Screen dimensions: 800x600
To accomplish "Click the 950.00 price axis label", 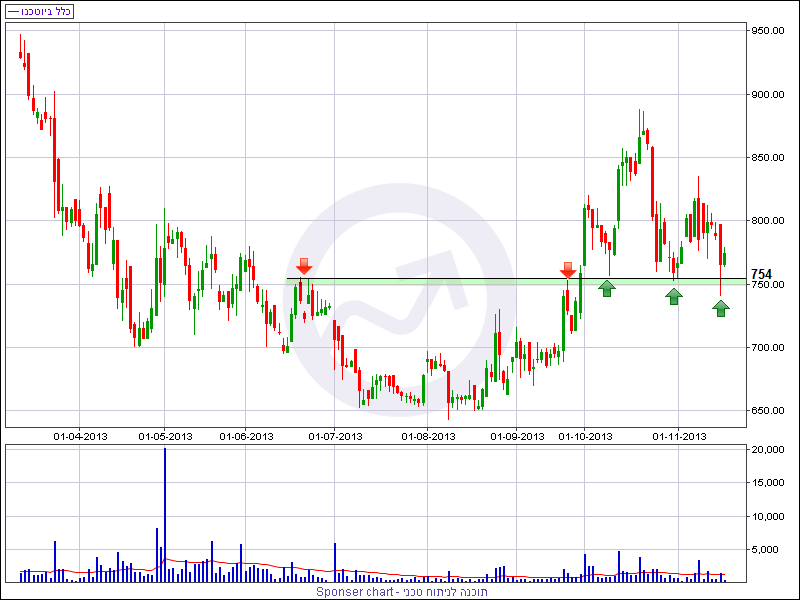I will [767, 31].
